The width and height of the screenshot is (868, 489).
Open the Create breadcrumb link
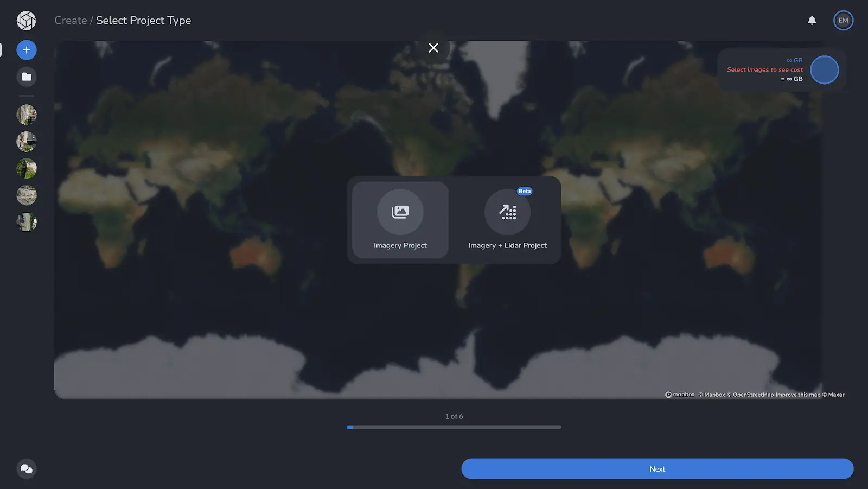(70, 20)
